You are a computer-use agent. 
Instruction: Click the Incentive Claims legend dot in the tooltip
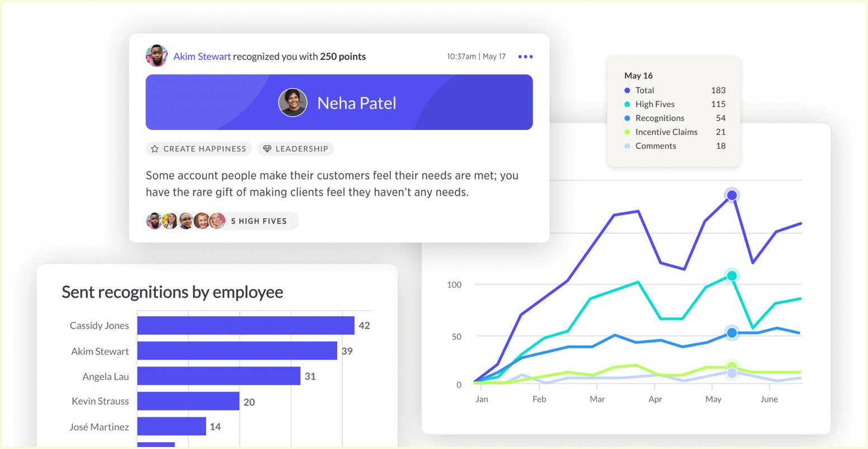coord(627,132)
